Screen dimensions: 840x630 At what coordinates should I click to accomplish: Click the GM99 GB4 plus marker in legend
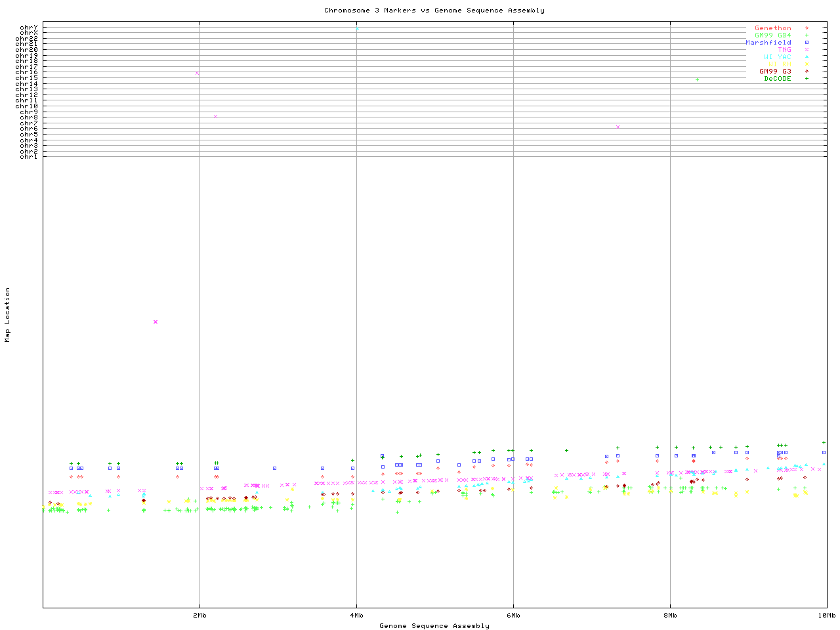(x=807, y=35)
